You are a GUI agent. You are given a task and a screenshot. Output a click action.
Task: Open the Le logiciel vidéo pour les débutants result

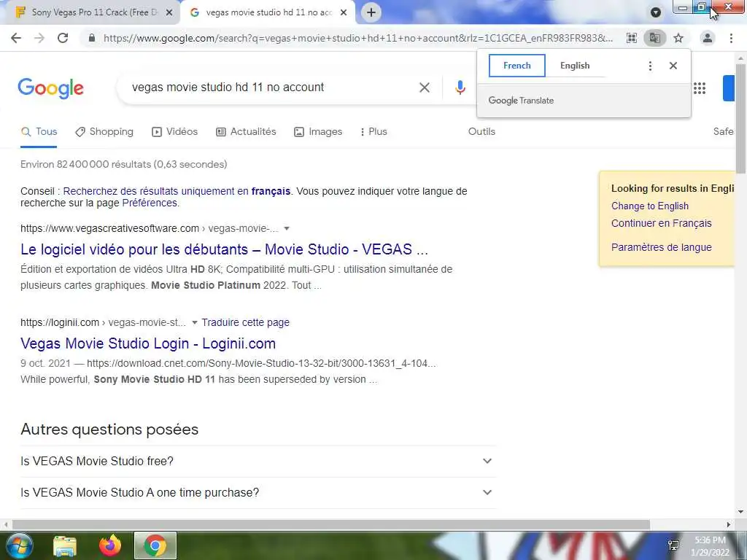click(225, 249)
